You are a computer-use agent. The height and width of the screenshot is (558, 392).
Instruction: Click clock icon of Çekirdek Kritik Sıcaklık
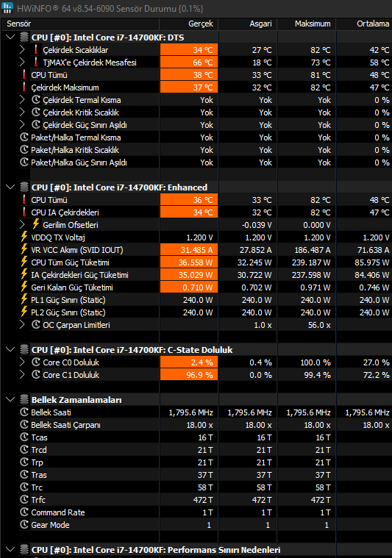pyautogui.click(x=36, y=112)
